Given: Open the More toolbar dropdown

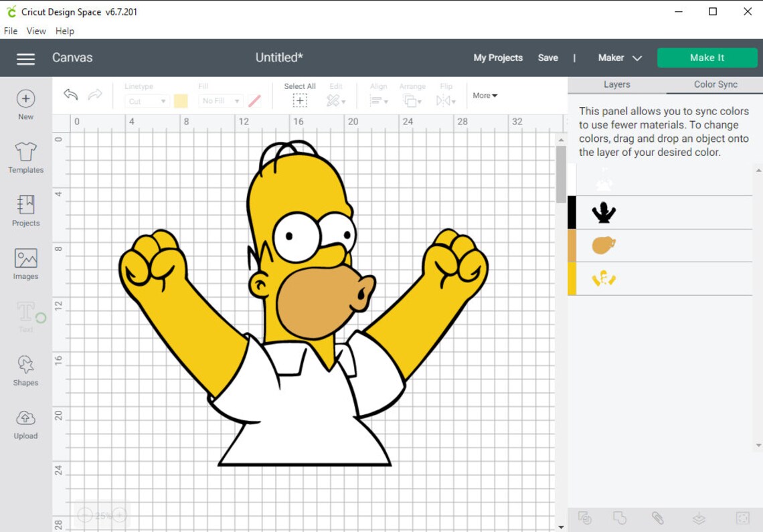Looking at the screenshot, I should (x=485, y=96).
